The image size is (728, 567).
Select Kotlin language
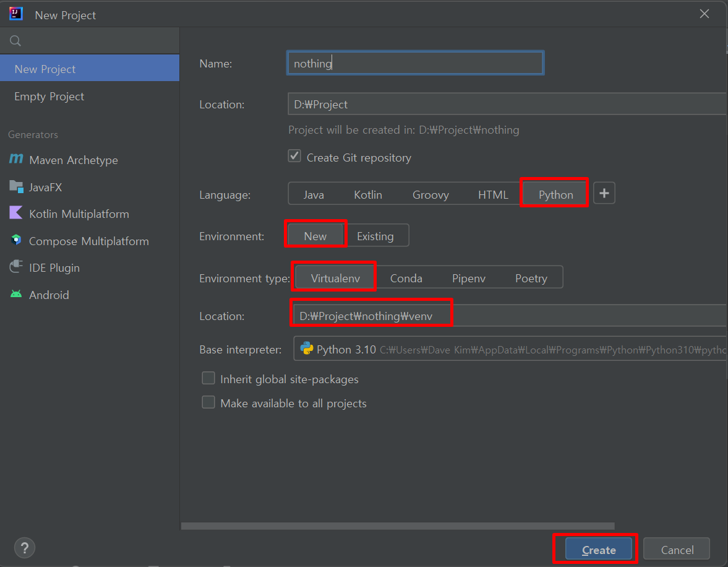pyautogui.click(x=368, y=195)
